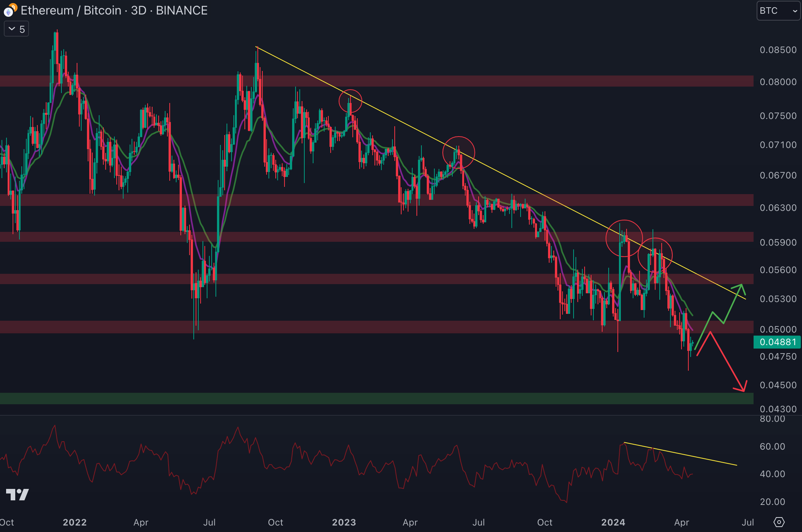Click the TradingView logo watermark
Viewport: 802px width, 532px height.
click(x=18, y=495)
